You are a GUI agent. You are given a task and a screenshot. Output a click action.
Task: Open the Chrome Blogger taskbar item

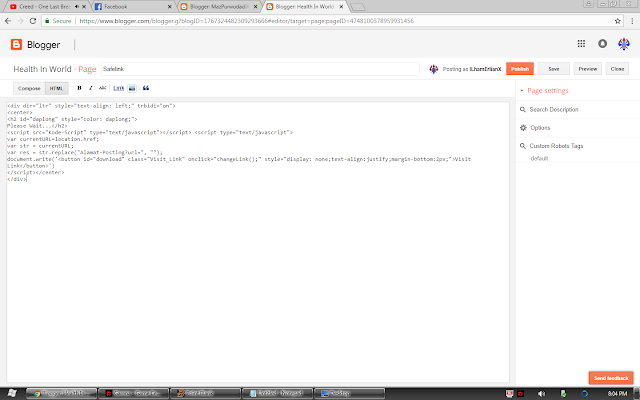coord(62,393)
